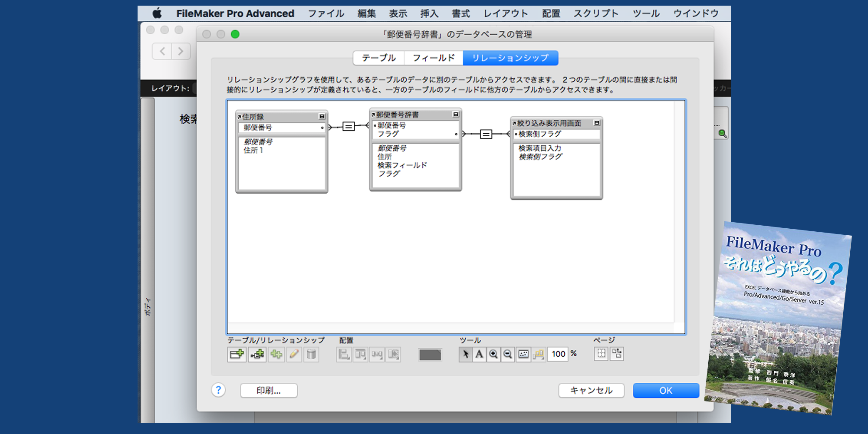Click the add table occurrence icon
868x434 pixels.
pos(237,355)
